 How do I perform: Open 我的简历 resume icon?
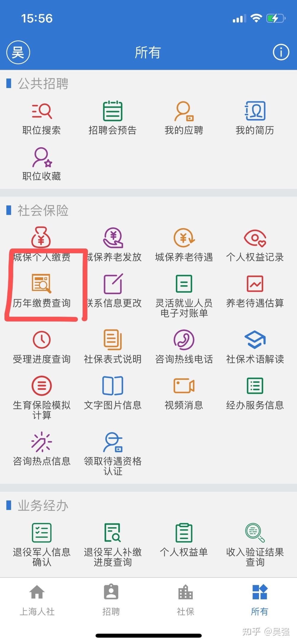pyautogui.click(x=255, y=111)
